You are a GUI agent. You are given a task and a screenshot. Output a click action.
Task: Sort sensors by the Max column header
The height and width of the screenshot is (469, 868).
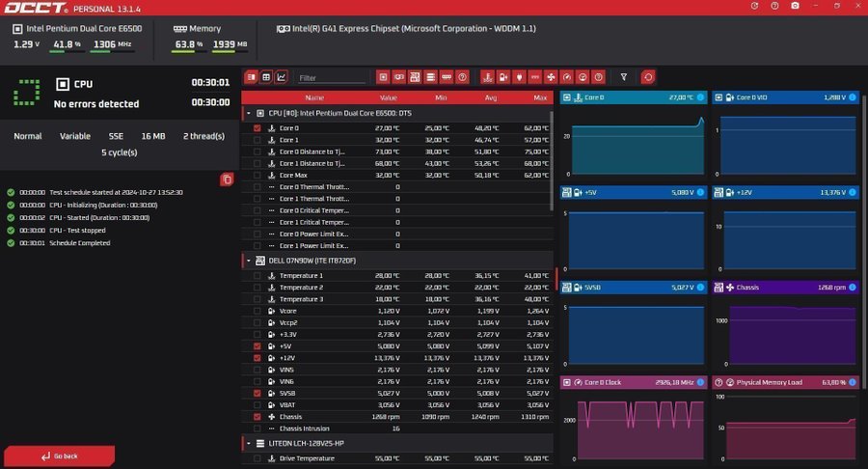coord(539,97)
